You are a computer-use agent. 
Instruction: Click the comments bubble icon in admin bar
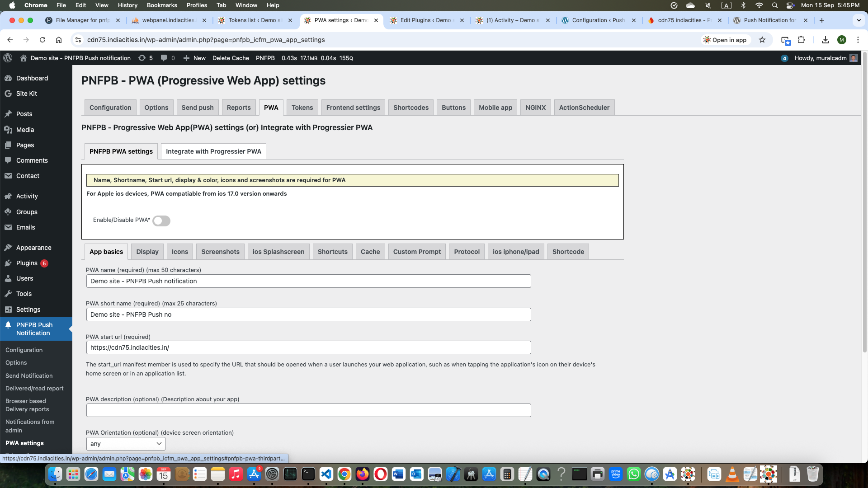click(164, 58)
